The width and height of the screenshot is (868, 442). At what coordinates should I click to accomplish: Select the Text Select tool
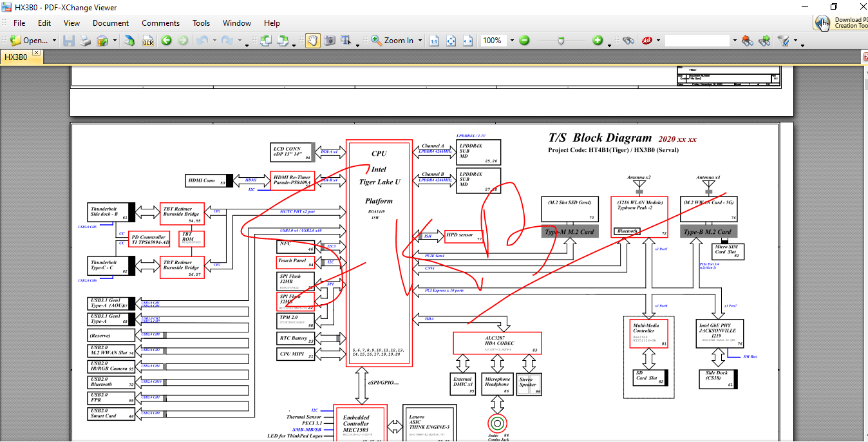click(346, 41)
